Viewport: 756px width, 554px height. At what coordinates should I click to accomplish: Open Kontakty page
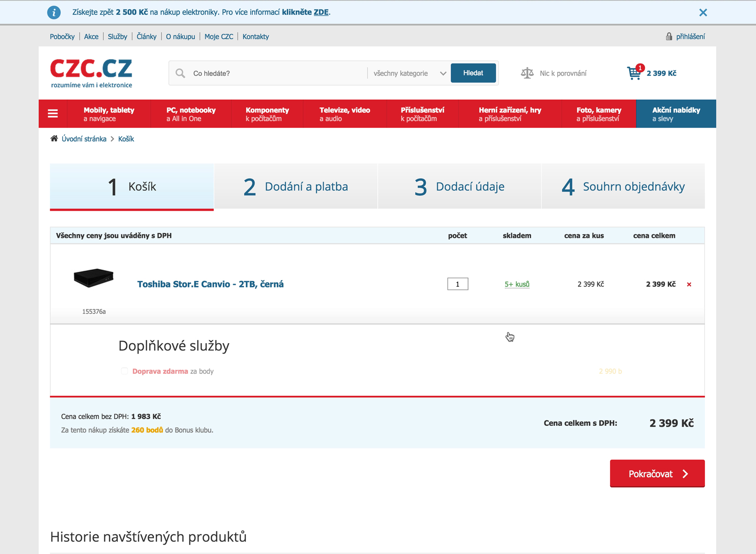(256, 37)
